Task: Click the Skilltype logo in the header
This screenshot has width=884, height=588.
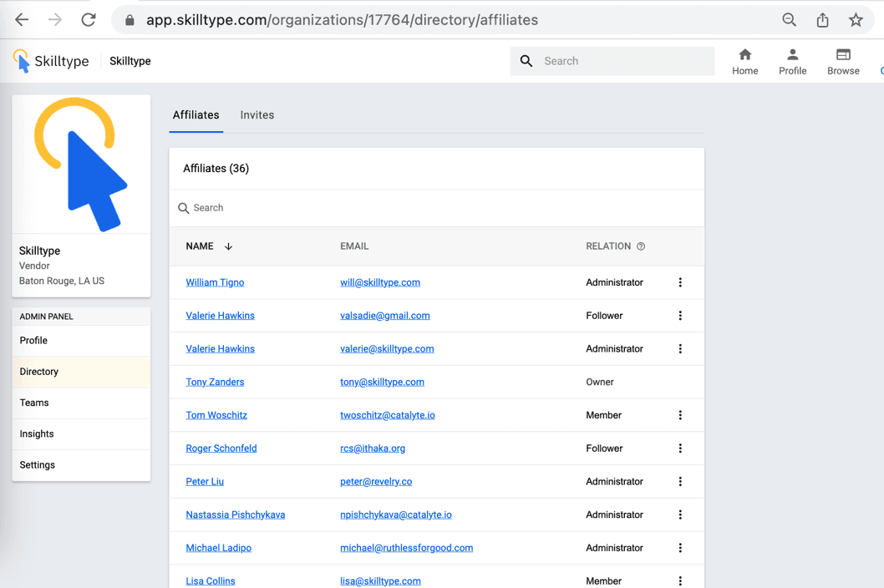Action: pyautogui.click(x=51, y=61)
